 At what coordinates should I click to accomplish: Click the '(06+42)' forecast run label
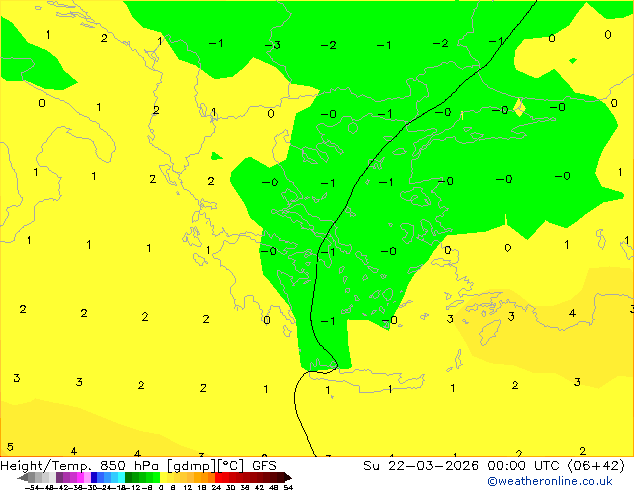click(x=596, y=466)
